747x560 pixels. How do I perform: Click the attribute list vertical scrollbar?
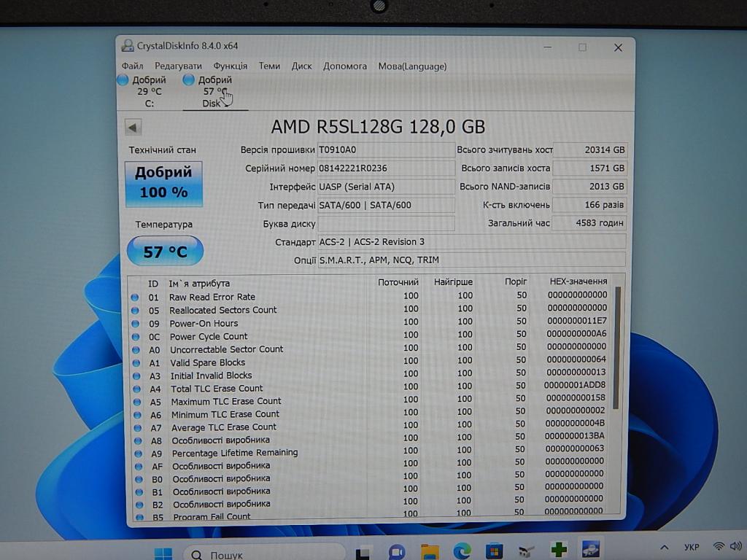click(x=617, y=348)
